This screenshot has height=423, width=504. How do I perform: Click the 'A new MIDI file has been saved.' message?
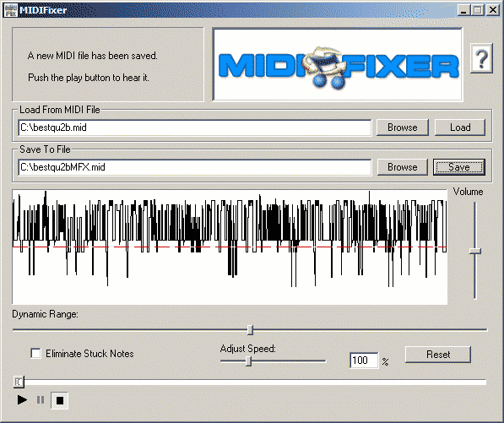(x=93, y=56)
